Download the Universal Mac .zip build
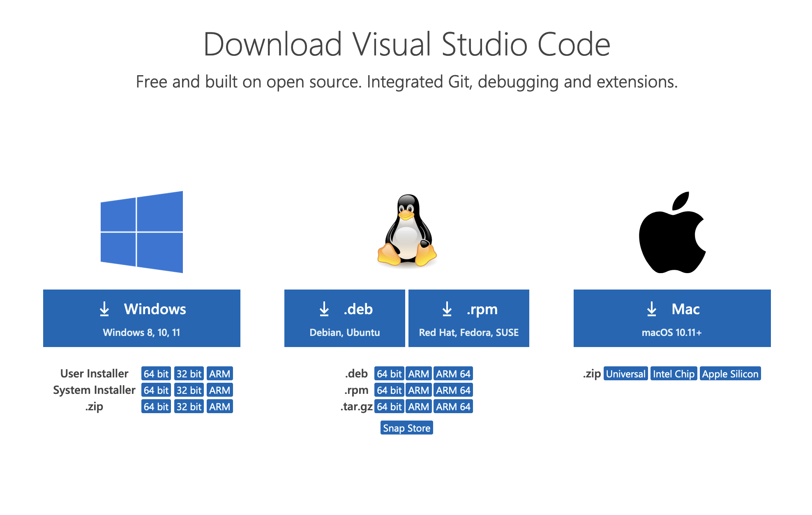 click(x=625, y=374)
